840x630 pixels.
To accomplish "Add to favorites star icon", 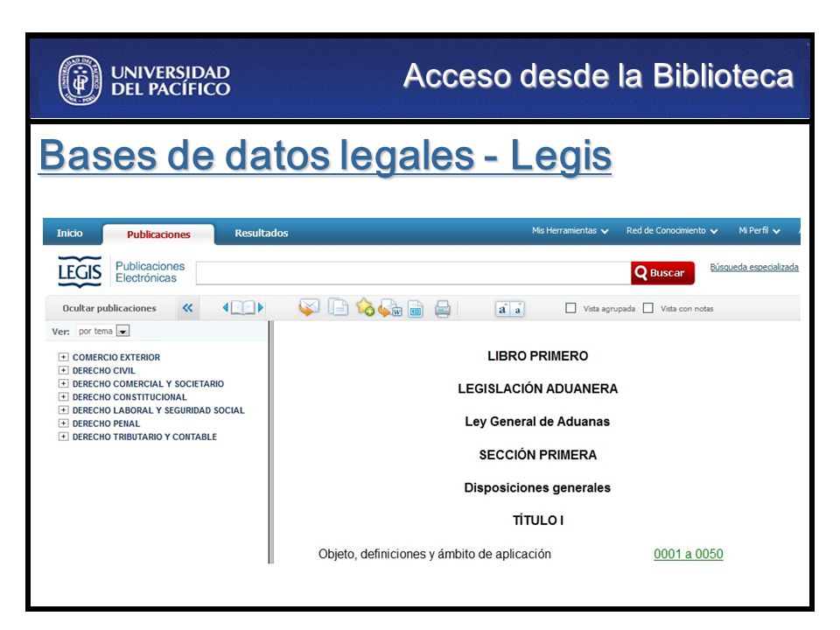I will pyautogui.click(x=366, y=307).
